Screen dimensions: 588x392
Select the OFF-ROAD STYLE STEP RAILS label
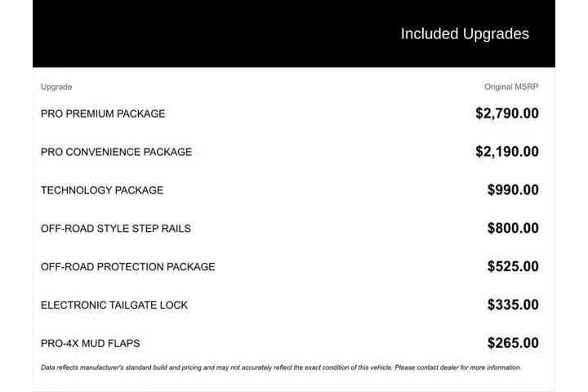click(x=116, y=229)
